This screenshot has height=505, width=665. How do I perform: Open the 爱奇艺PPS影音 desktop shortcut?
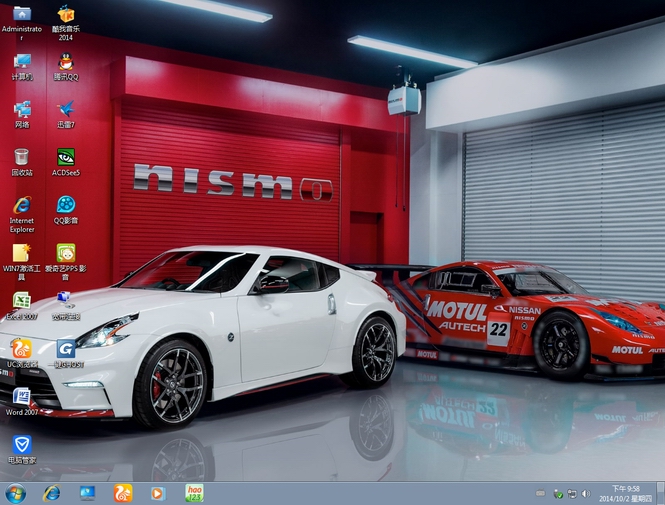click(66, 262)
